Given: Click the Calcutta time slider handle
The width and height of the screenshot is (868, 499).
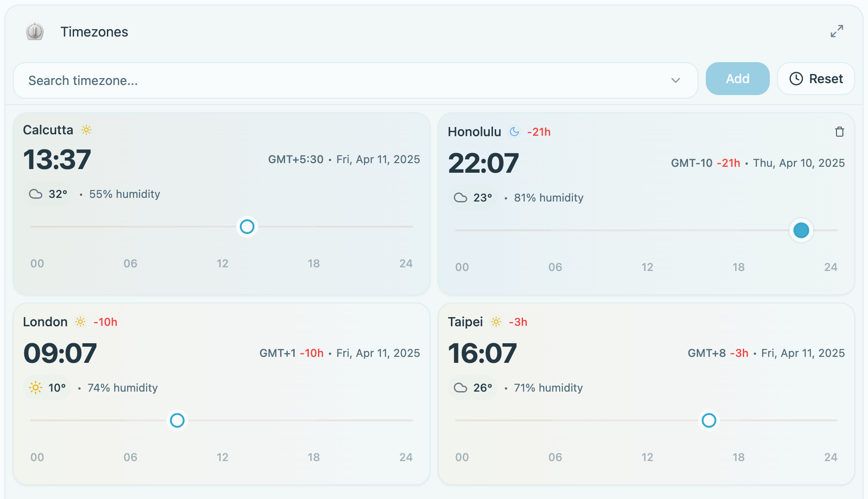Looking at the screenshot, I should pyautogui.click(x=247, y=227).
